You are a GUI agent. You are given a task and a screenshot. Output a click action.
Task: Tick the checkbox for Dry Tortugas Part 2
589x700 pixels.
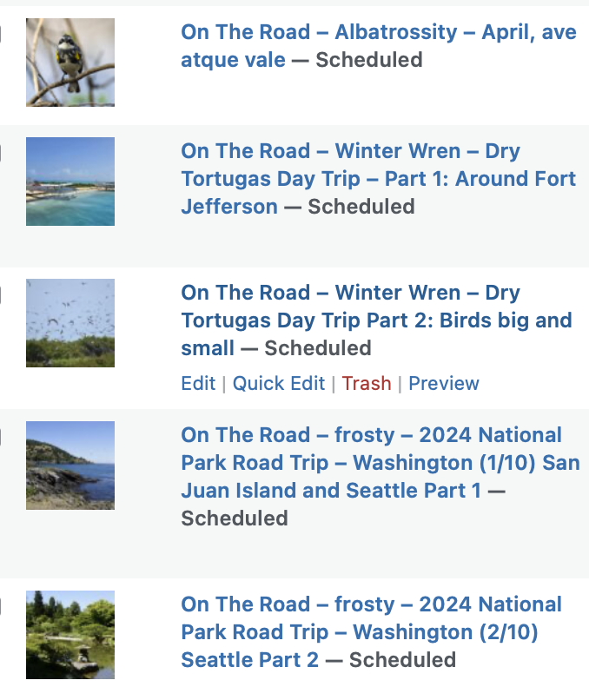tap(1, 294)
